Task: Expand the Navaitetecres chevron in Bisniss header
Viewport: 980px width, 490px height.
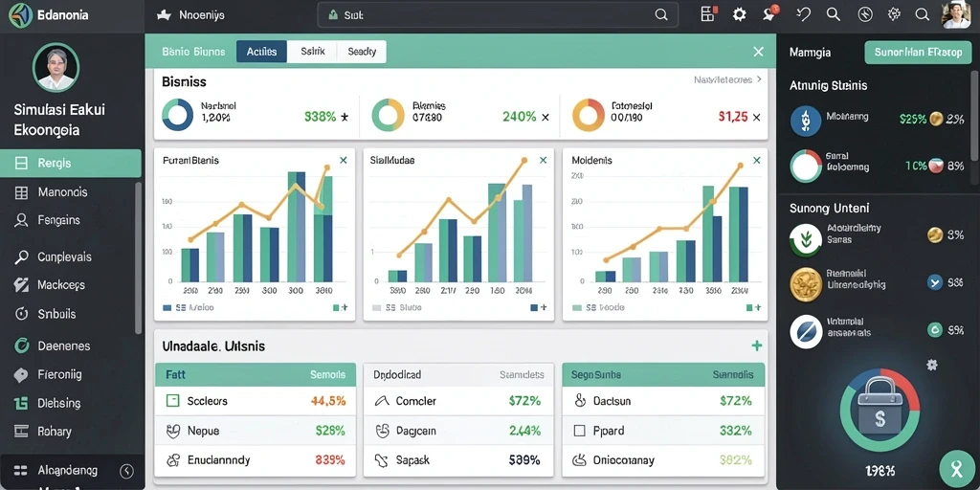Action: click(x=759, y=79)
